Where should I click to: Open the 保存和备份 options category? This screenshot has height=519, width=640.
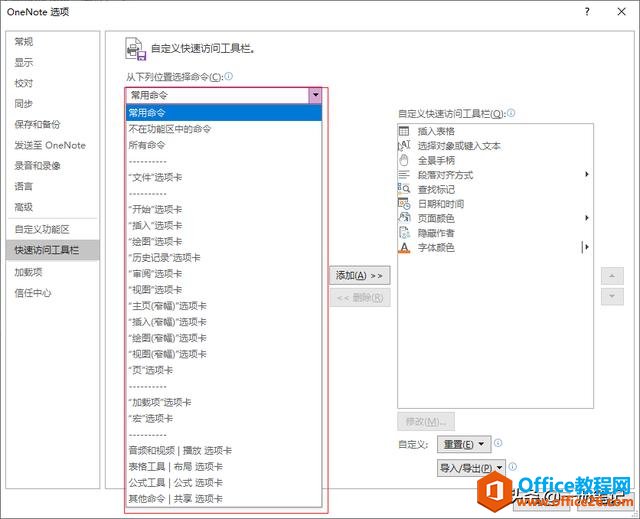(53, 124)
